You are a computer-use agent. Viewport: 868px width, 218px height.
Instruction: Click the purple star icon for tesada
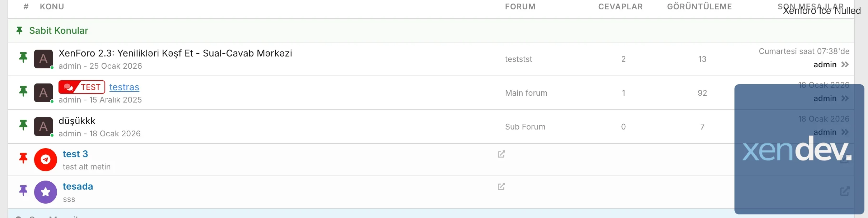pyautogui.click(x=46, y=192)
